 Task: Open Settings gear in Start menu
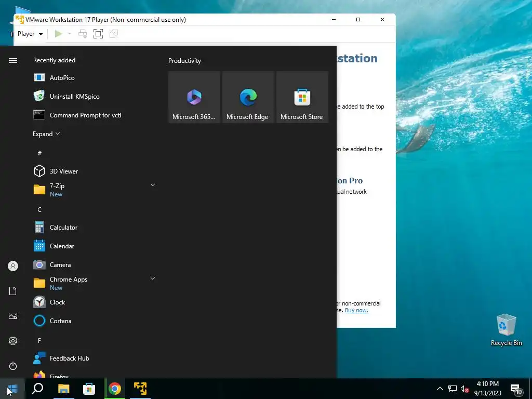point(13,341)
